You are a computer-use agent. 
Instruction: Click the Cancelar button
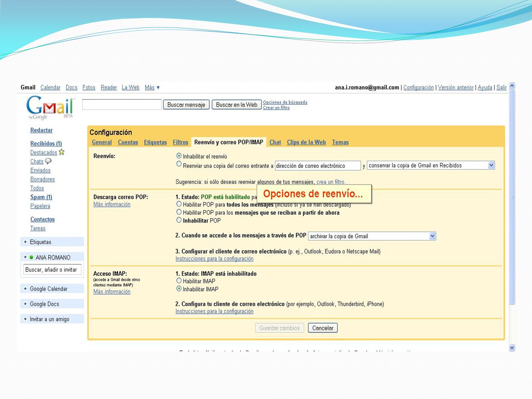(323, 328)
